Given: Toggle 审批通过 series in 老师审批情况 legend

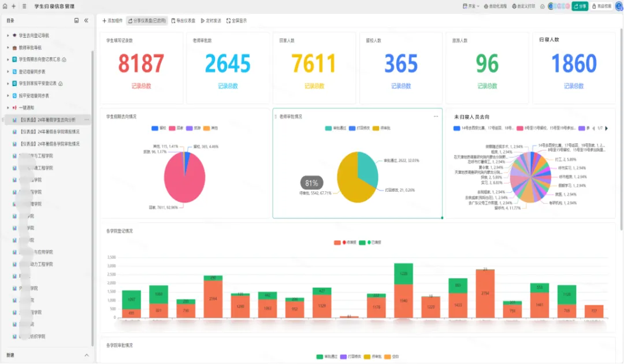Looking at the screenshot, I should pyautogui.click(x=336, y=128).
